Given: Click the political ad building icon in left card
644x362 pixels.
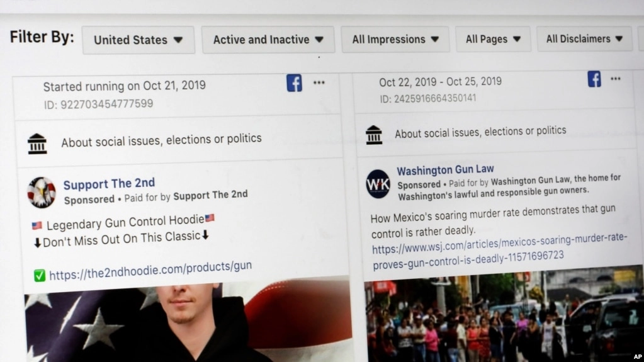Looking at the screenshot, I should point(37,144).
